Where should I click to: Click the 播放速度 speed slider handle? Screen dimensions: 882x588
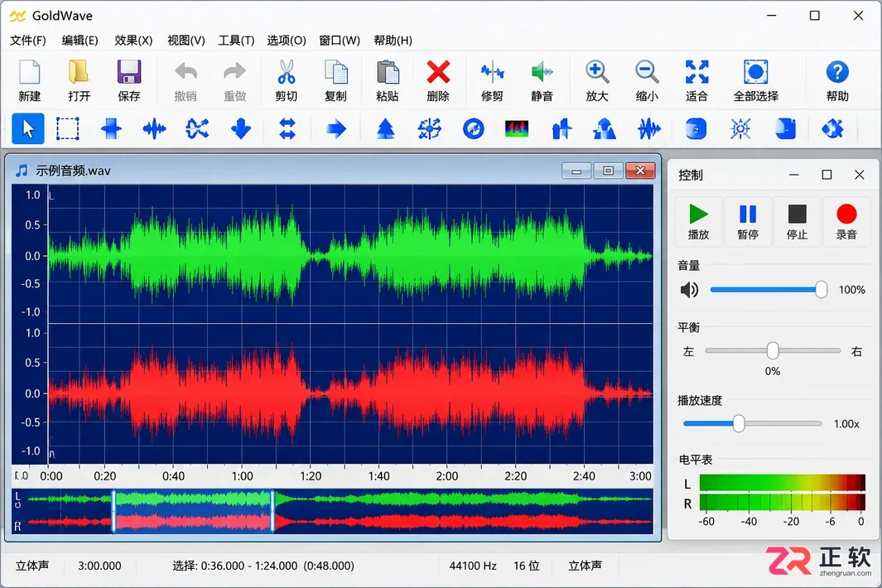click(x=739, y=423)
